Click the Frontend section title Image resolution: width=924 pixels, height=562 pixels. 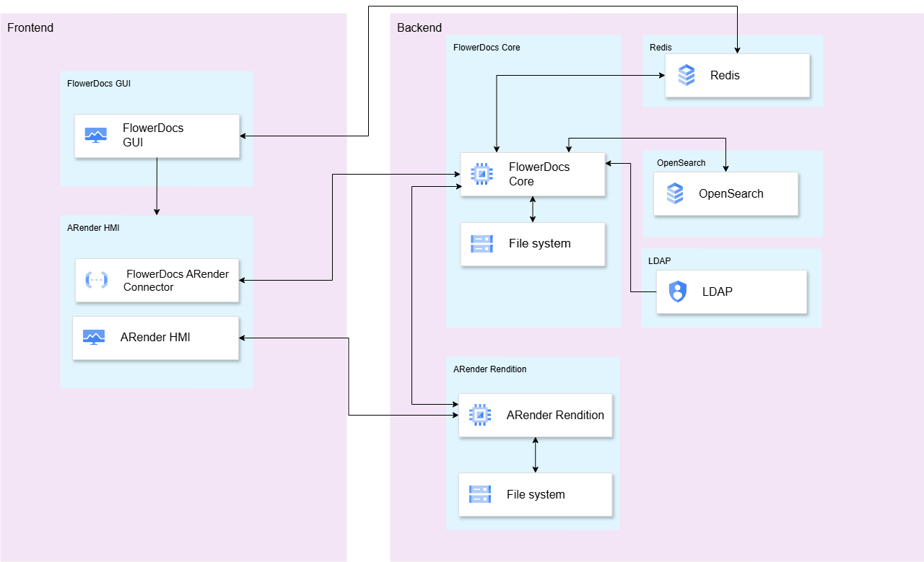pos(30,28)
